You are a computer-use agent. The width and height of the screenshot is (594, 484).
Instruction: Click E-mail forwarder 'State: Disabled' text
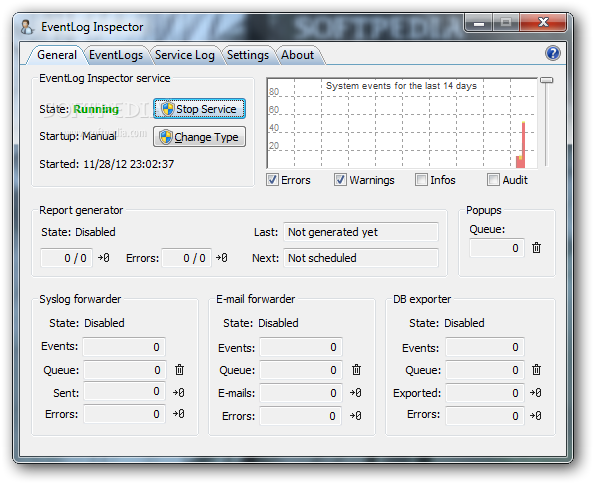point(261,323)
